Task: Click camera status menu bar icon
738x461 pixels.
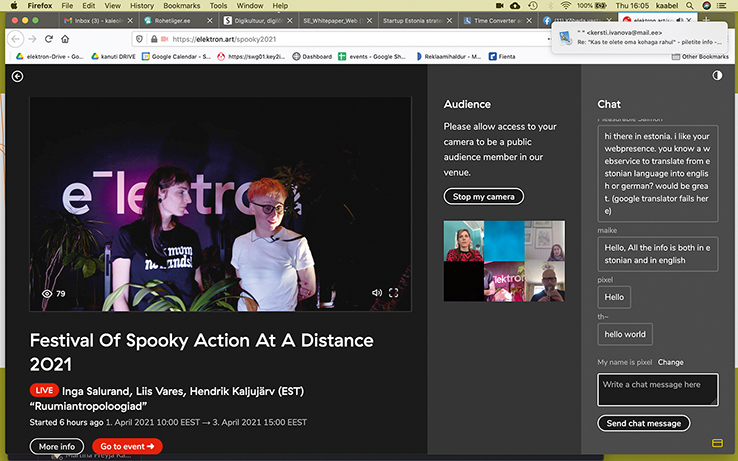Action: [x=499, y=6]
